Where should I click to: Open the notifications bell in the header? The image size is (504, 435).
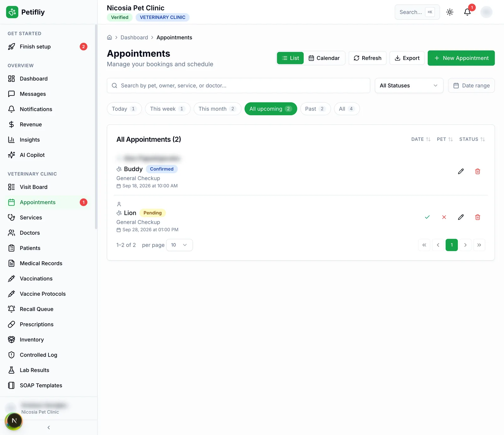pyautogui.click(x=467, y=12)
